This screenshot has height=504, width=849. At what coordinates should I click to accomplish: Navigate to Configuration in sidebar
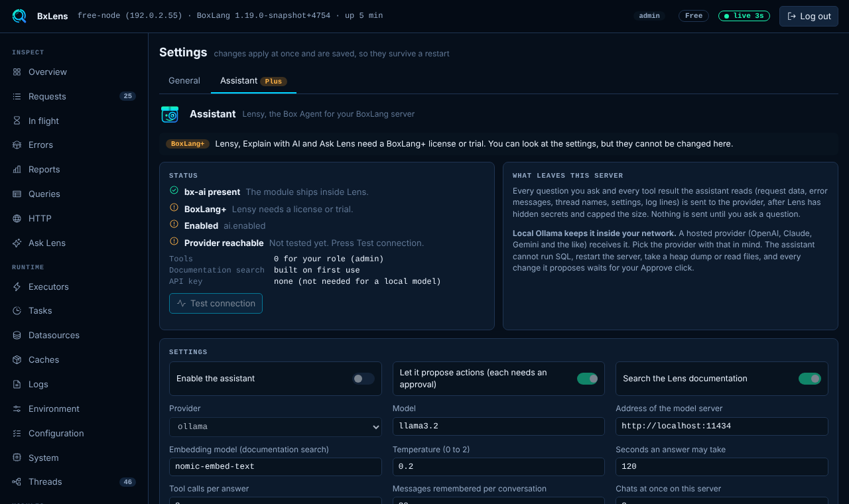click(x=74, y=433)
